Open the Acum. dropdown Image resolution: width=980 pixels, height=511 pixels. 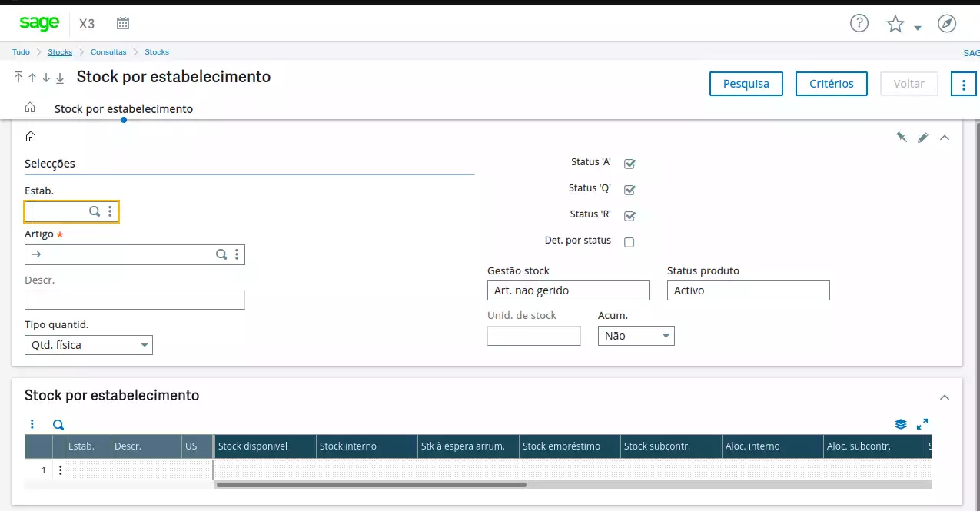[x=636, y=336]
